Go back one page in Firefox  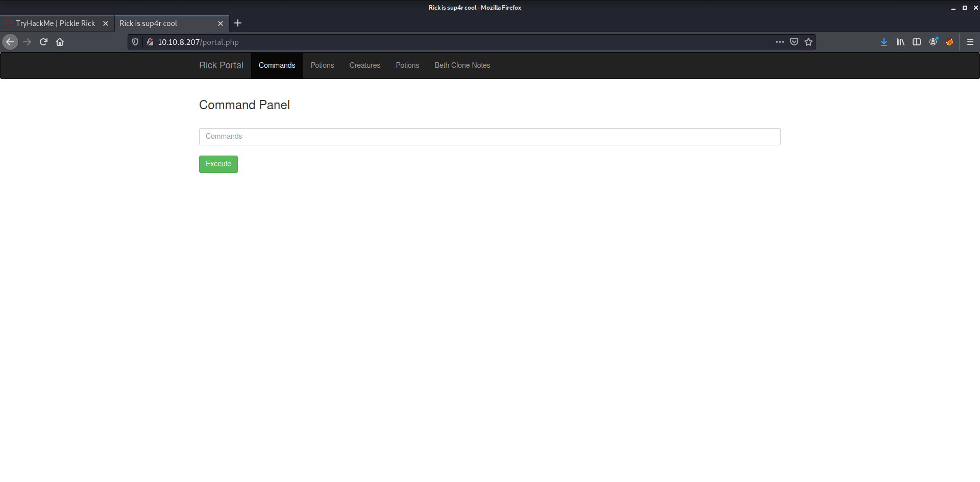pos(10,42)
